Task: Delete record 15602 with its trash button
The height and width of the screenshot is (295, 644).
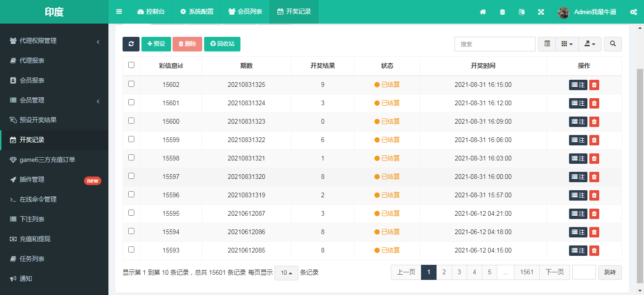Action: (x=594, y=85)
